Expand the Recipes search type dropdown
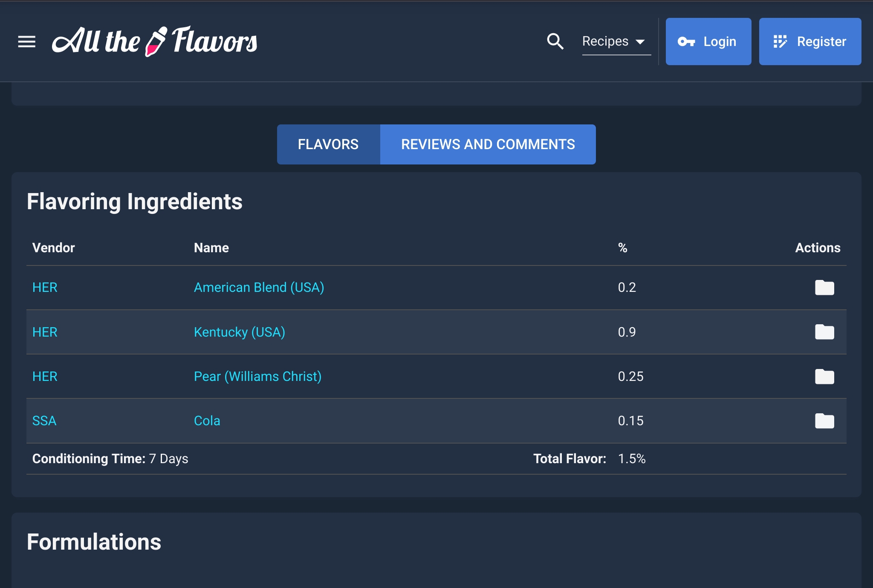Viewport: 873px width, 588px height. click(x=616, y=41)
